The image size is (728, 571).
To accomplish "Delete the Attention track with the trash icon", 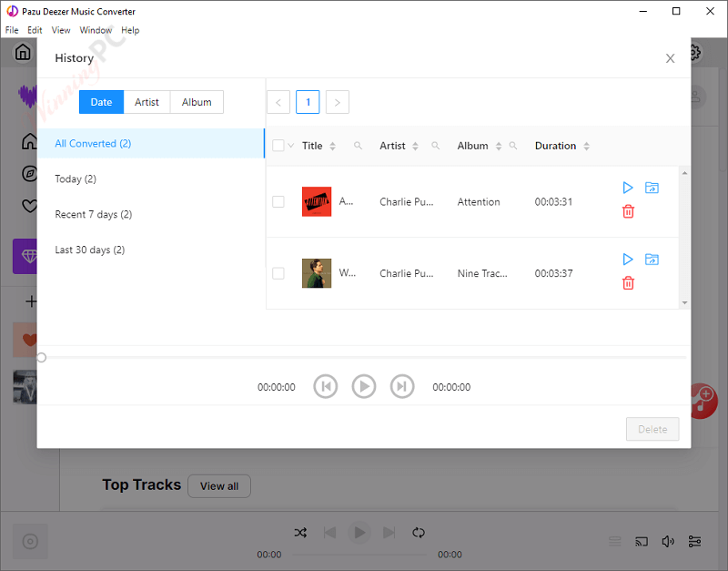I will click(628, 211).
